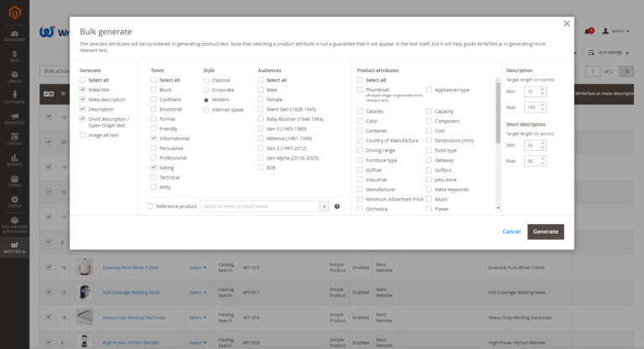644x349 pixels.
Task: Open Select dropdown for Full-Coverage Welding Mask
Action: [x=198, y=293]
